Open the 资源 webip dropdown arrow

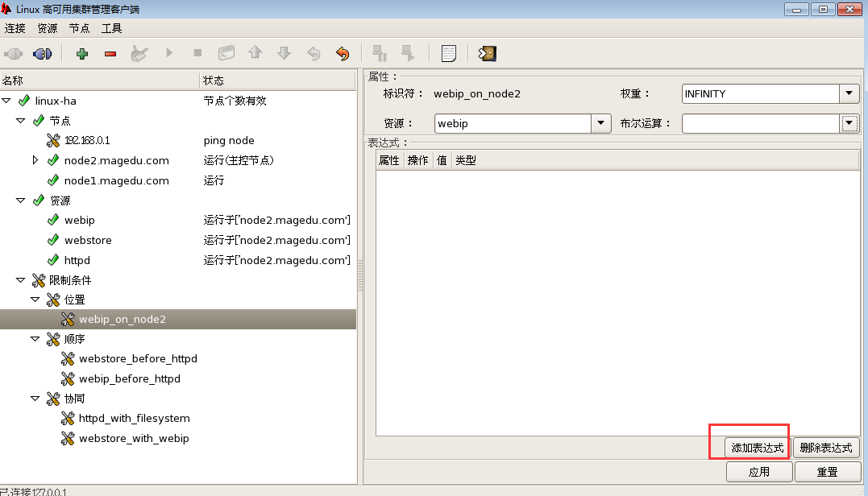coord(601,123)
